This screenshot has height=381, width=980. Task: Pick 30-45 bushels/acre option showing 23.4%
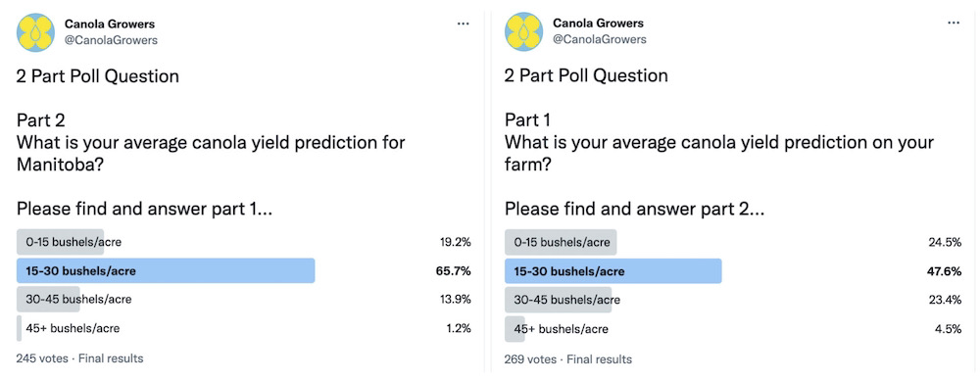(x=732, y=300)
